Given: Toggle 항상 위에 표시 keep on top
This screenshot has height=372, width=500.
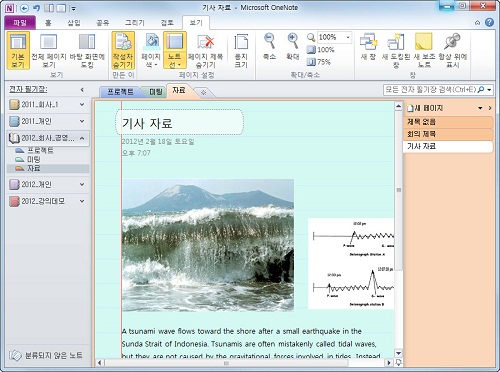Looking at the screenshot, I should pos(453,51).
